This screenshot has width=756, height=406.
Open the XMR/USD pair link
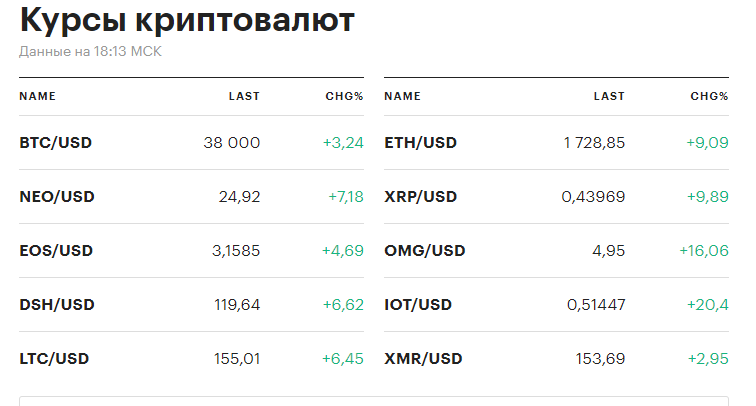pos(423,359)
